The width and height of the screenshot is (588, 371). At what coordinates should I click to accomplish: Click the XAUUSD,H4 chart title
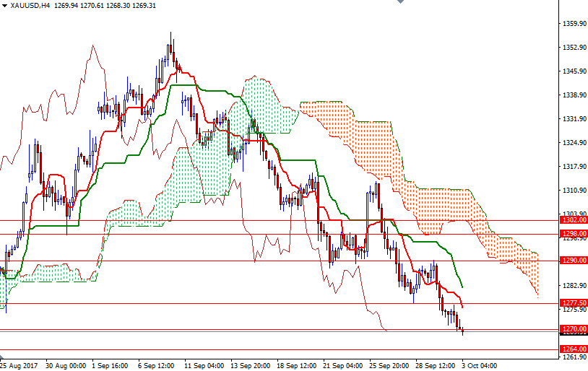pos(30,6)
